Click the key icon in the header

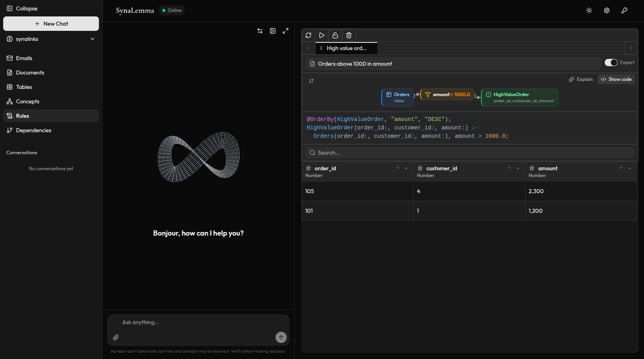(624, 10)
